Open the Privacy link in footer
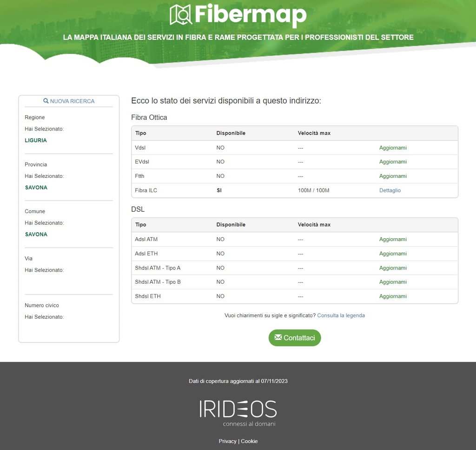476x450 pixels. coord(227,441)
